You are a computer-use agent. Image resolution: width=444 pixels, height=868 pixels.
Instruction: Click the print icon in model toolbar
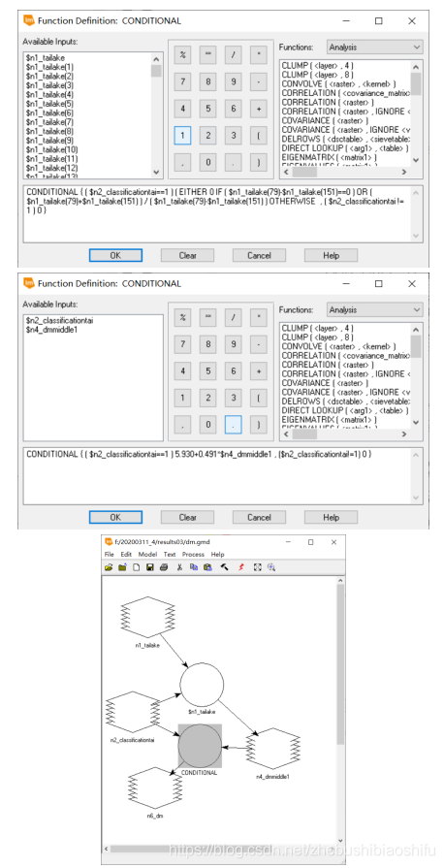pos(164,567)
